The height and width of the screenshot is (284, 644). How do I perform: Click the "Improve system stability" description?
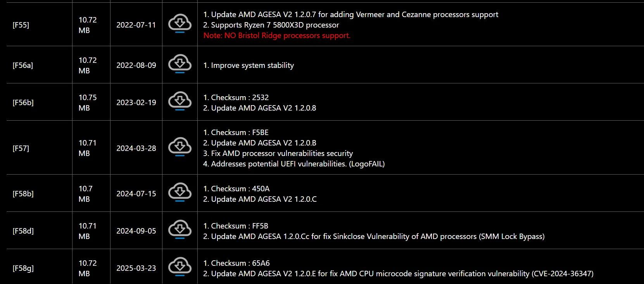coord(249,65)
